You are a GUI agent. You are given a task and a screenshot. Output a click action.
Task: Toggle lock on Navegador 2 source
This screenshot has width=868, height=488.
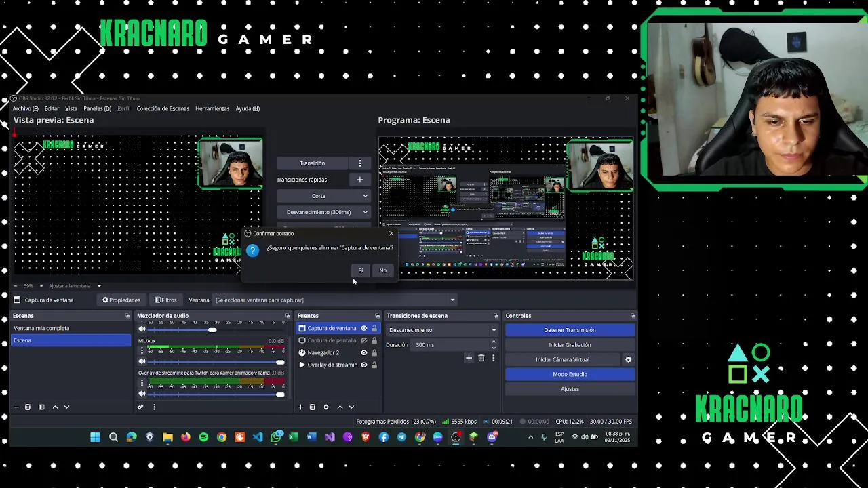click(374, 352)
